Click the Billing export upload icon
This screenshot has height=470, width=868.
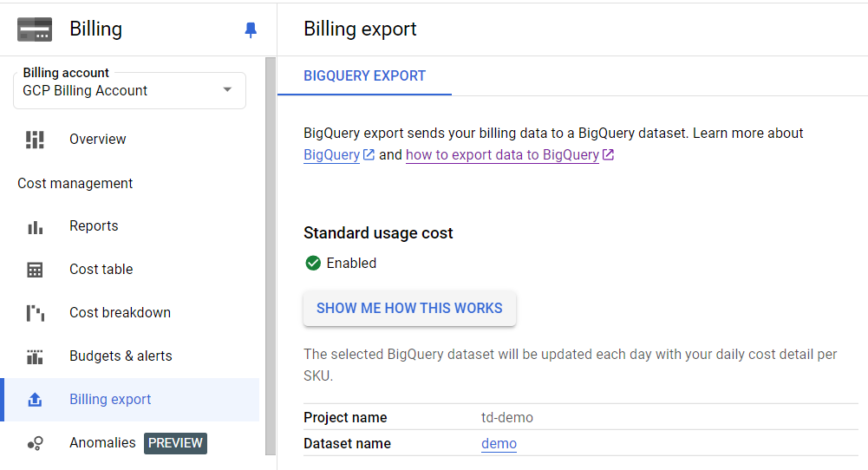tap(35, 400)
